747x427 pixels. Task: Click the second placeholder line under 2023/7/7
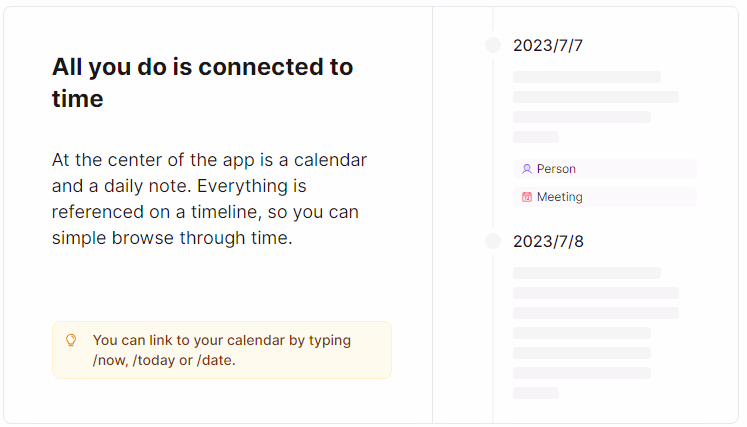595,97
